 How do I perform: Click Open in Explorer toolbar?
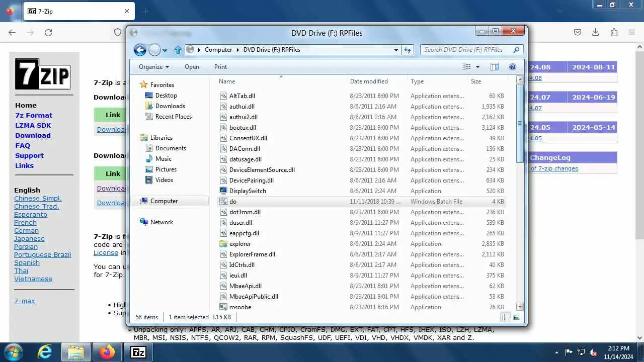coord(192,67)
